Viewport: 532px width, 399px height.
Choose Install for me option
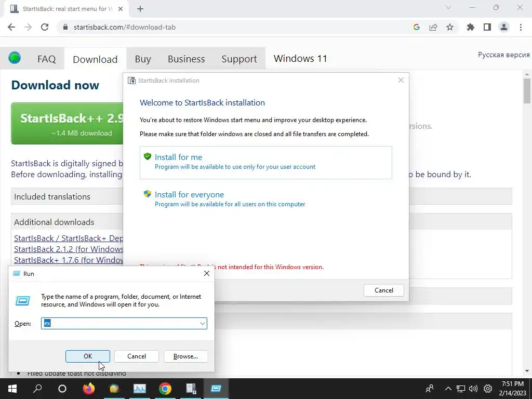pyautogui.click(x=265, y=162)
